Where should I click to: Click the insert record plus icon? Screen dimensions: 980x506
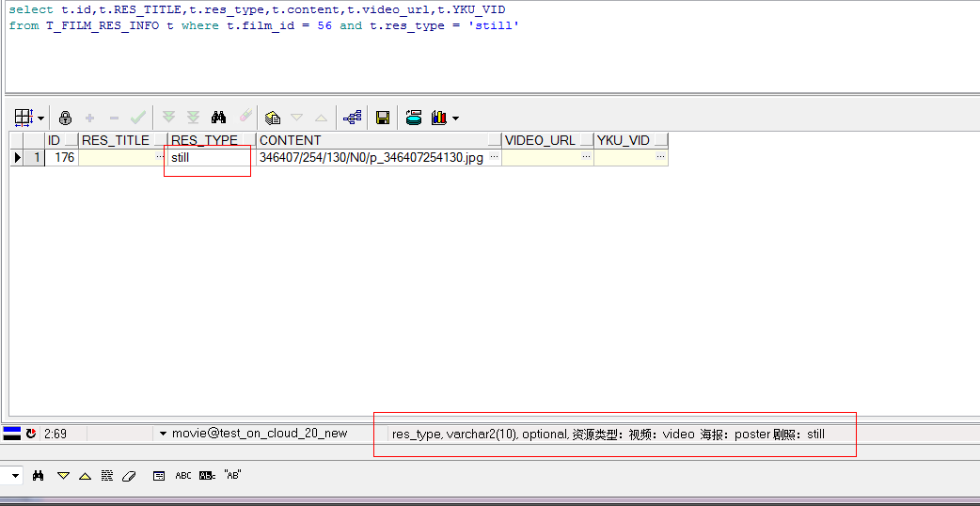coord(90,118)
